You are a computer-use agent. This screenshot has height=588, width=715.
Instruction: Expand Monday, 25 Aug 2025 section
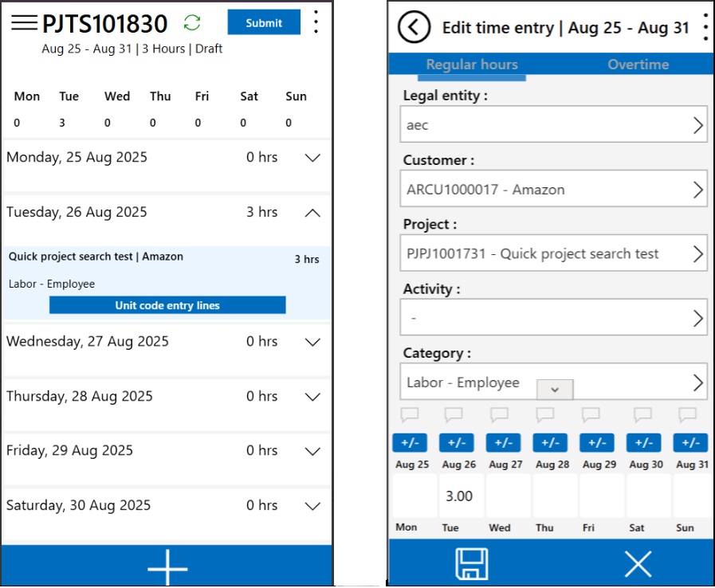point(312,158)
